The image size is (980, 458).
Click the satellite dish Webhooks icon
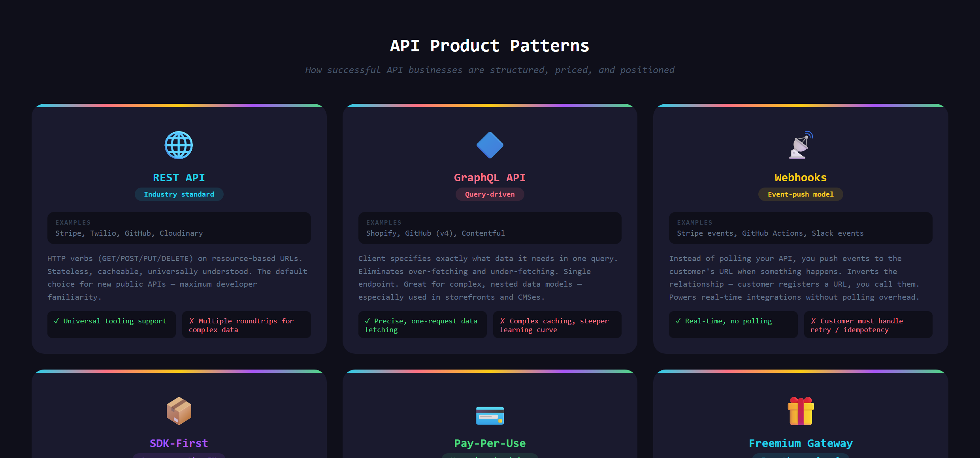coord(801,145)
